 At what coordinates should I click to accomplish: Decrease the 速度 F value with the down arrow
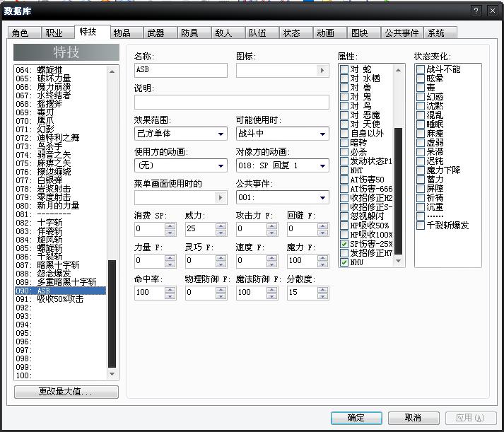(272, 264)
